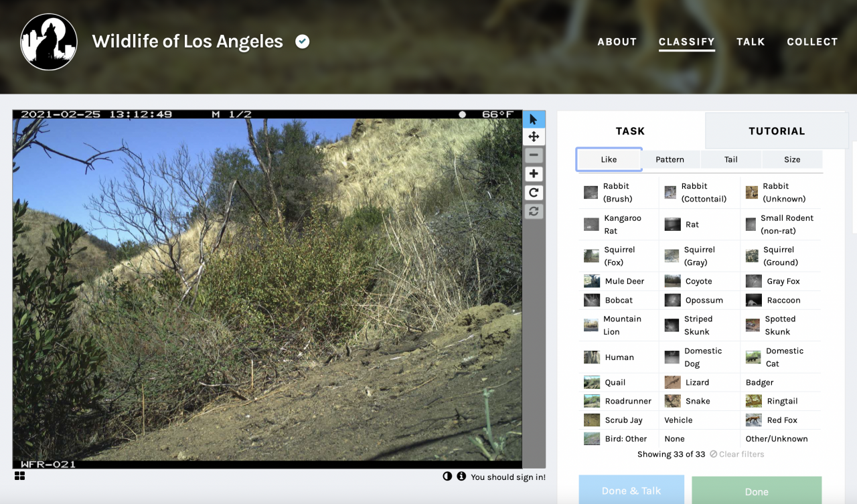Choose Vehicle option

coord(699,420)
